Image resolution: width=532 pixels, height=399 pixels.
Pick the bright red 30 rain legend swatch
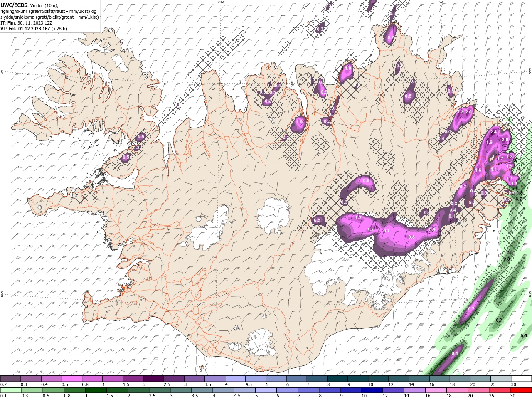[x=521, y=390]
